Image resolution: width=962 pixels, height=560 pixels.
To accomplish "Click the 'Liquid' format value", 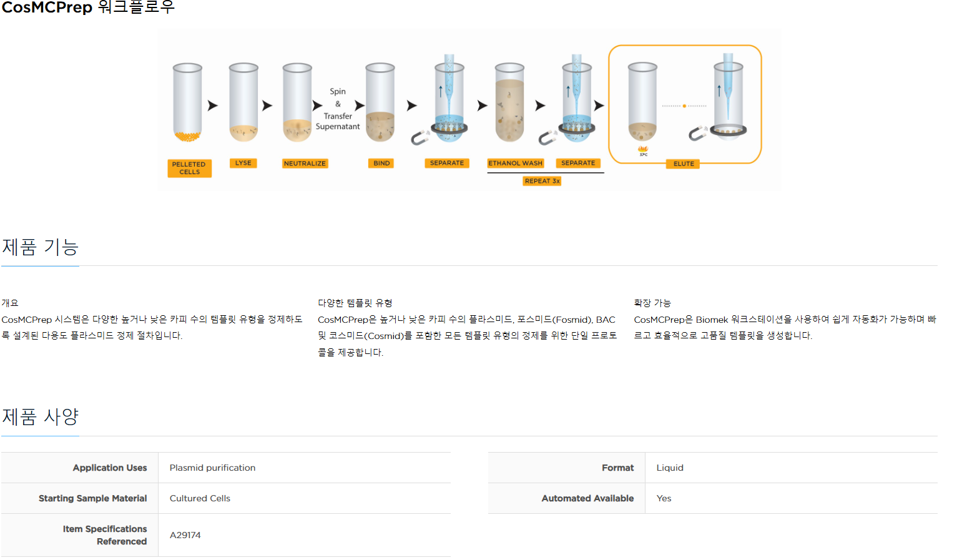I will pyautogui.click(x=670, y=468).
